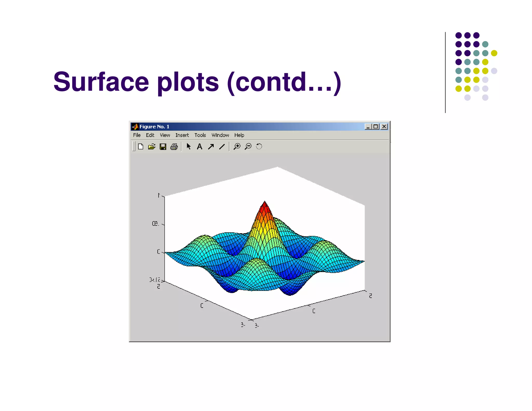Open the Window menu

pyautogui.click(x=220, y=135)
